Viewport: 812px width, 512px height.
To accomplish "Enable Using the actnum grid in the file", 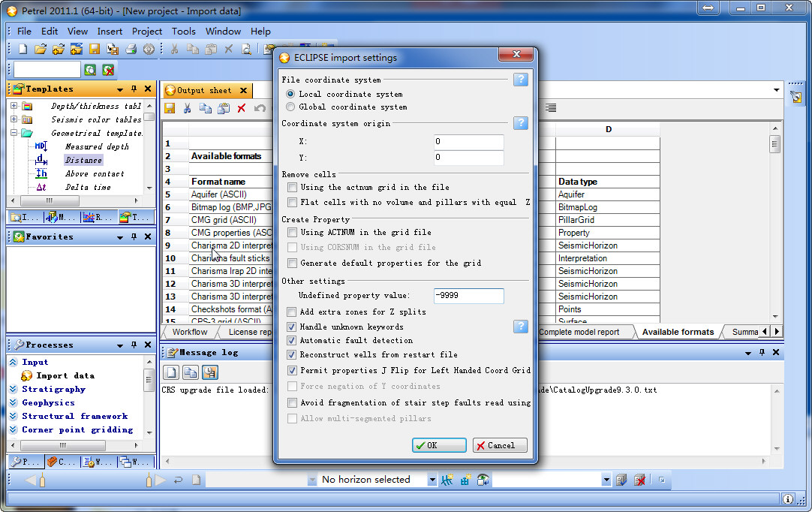I will [x=293, y=187].
